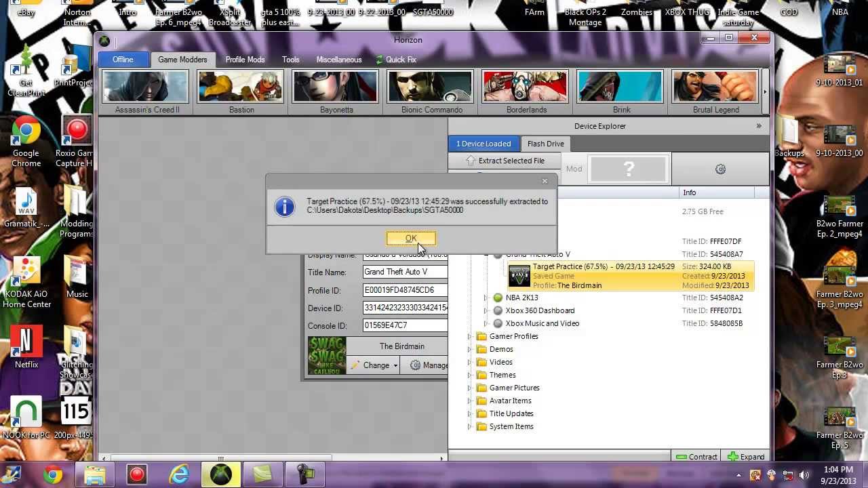Click the Xbox 360 Dashboard circle icon
The height and width of the screenshot is (488, 868).
tap(498, 310)
